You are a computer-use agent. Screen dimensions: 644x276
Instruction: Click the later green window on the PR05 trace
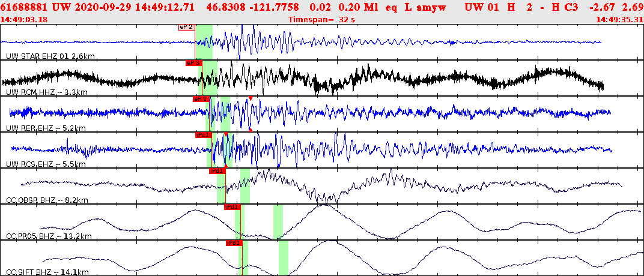pos(278,222)
